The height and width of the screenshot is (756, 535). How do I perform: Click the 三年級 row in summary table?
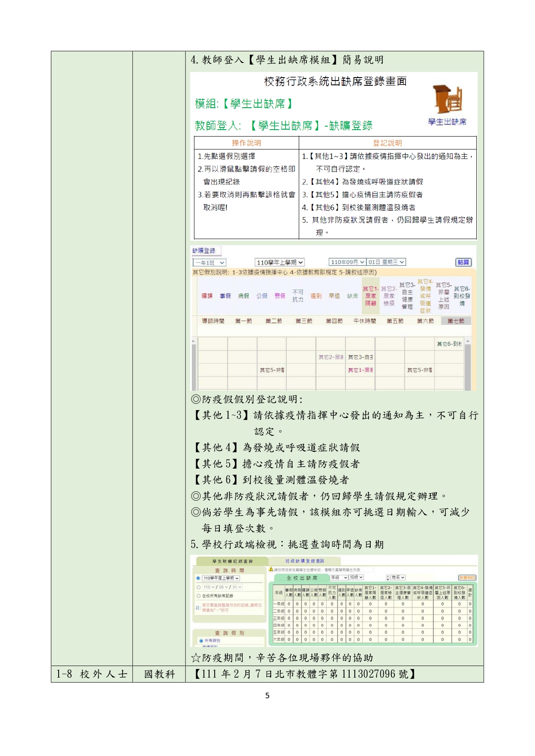tap(373, 618)
